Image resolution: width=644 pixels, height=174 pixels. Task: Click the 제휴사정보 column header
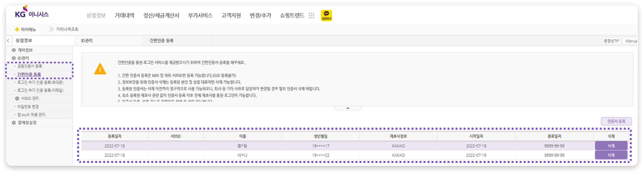coord(398,136)
